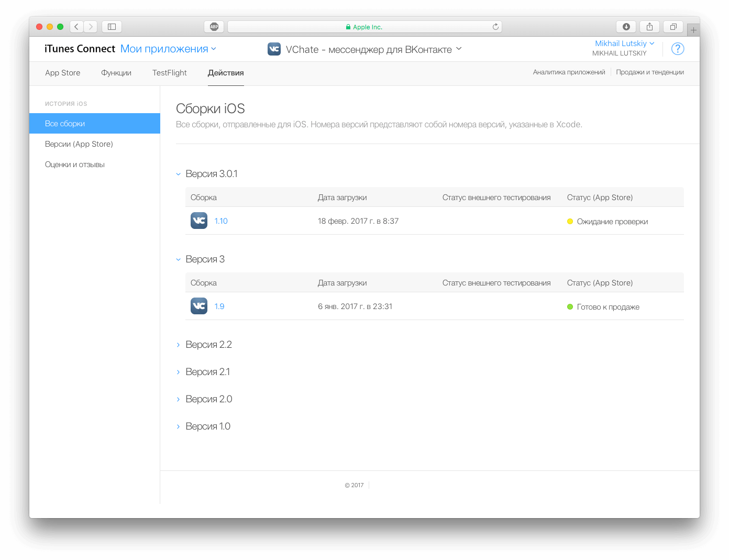The width and height of the screenshot is (729, 560).
Task: Click the MIKHAIL LUTSKIY team name text
Action: coord(620,53)
